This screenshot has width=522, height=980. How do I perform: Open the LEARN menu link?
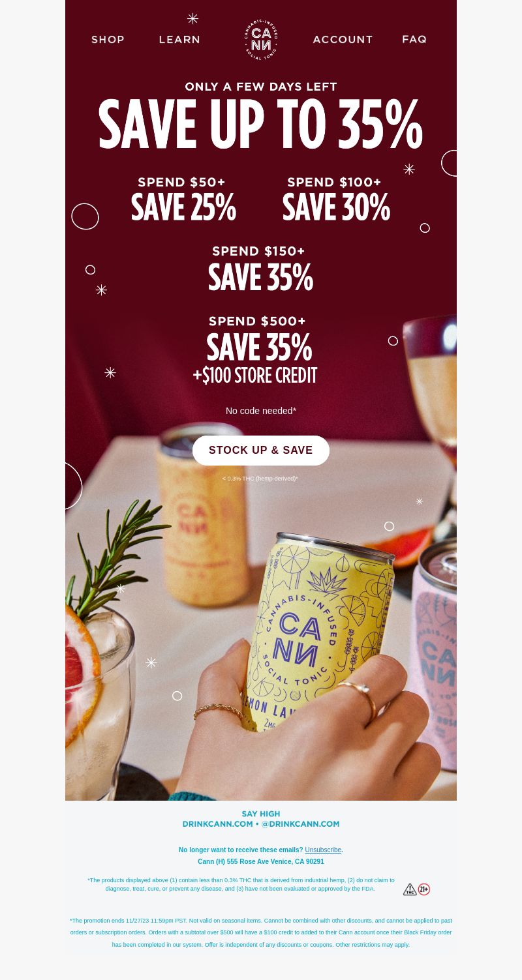pos(179,39)
